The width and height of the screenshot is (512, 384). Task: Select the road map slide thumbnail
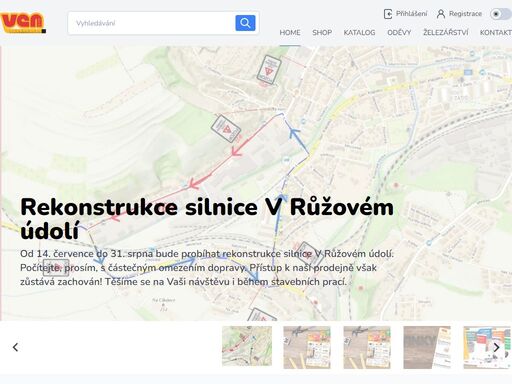click(247, 346)
